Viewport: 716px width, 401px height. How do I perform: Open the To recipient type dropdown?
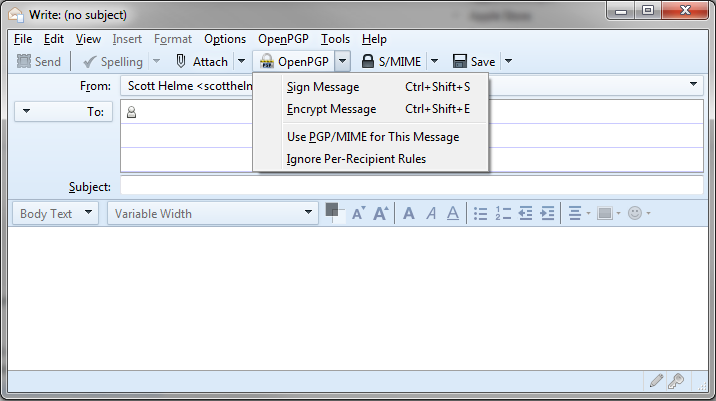click(x=63, y=111)
